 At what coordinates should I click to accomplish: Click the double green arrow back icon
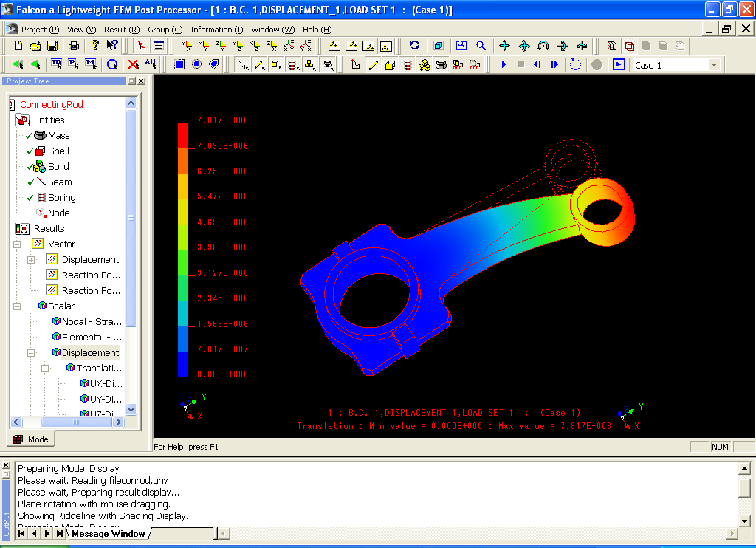tap(18, 64)
